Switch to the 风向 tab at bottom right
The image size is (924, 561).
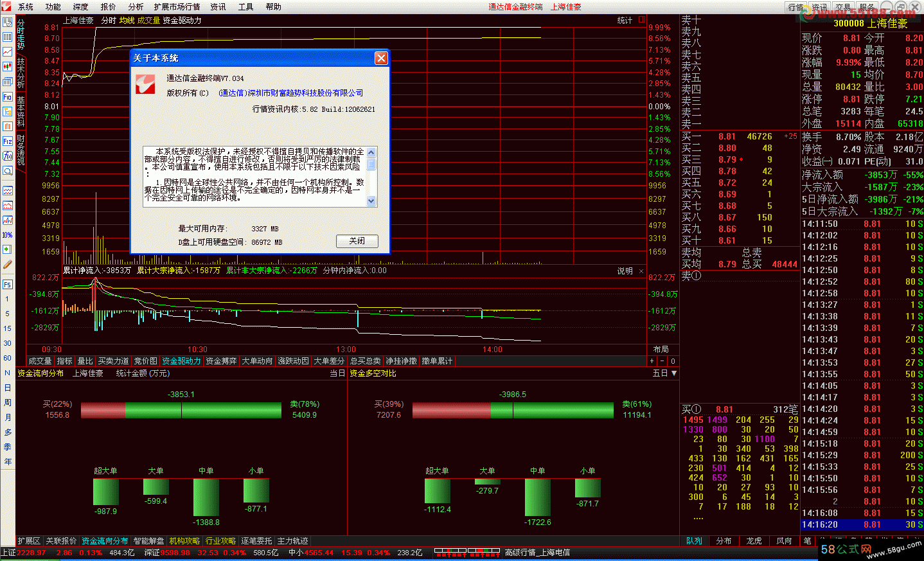pos(784,541)
